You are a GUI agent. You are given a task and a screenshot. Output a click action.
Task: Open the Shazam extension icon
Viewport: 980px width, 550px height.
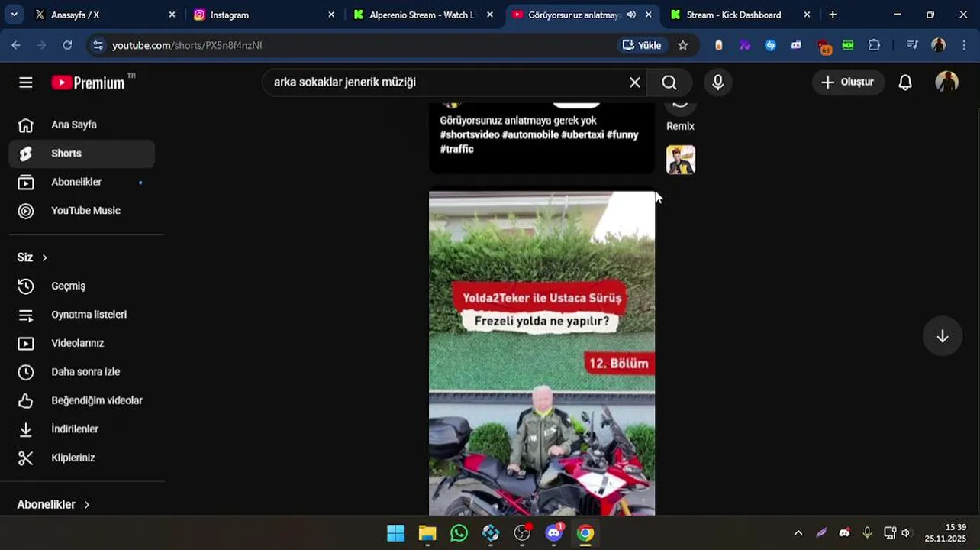coord(770,45)
